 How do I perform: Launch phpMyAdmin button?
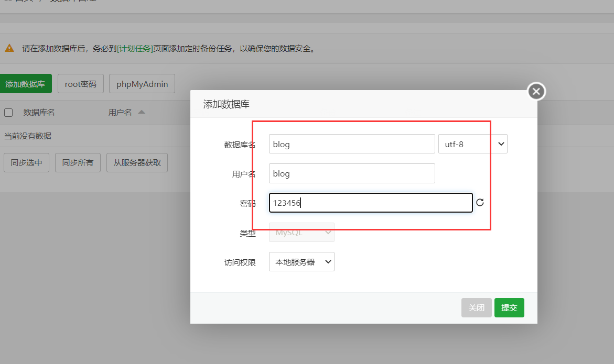[142, 84]
